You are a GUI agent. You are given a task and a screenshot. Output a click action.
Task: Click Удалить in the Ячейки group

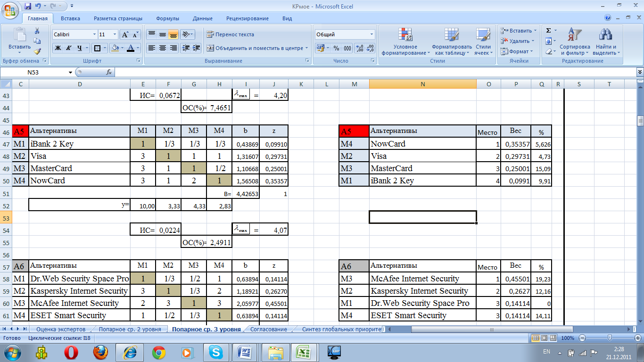pos(517,41)
